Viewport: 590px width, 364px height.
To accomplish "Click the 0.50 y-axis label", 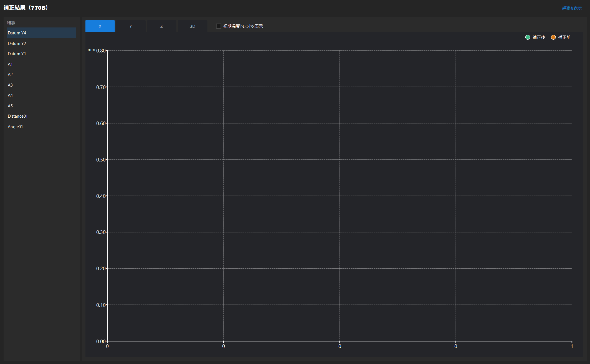I will point(101,160).
